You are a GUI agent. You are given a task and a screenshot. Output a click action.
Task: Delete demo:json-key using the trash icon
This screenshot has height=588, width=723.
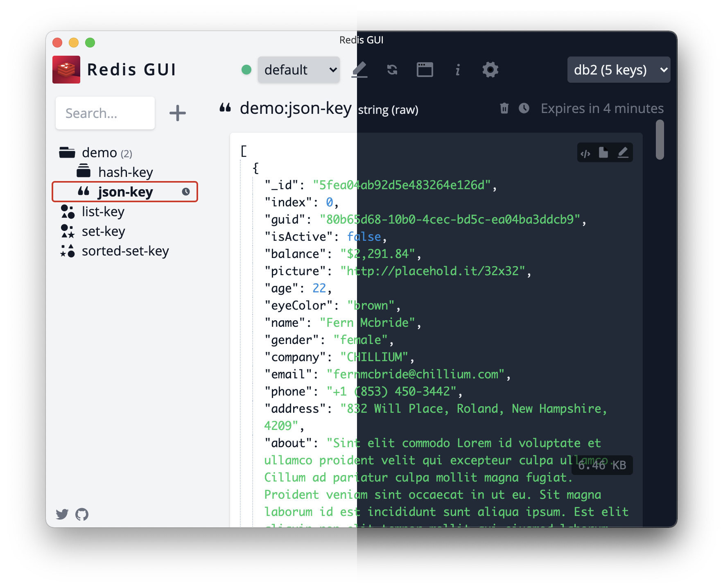pos(504,109)
